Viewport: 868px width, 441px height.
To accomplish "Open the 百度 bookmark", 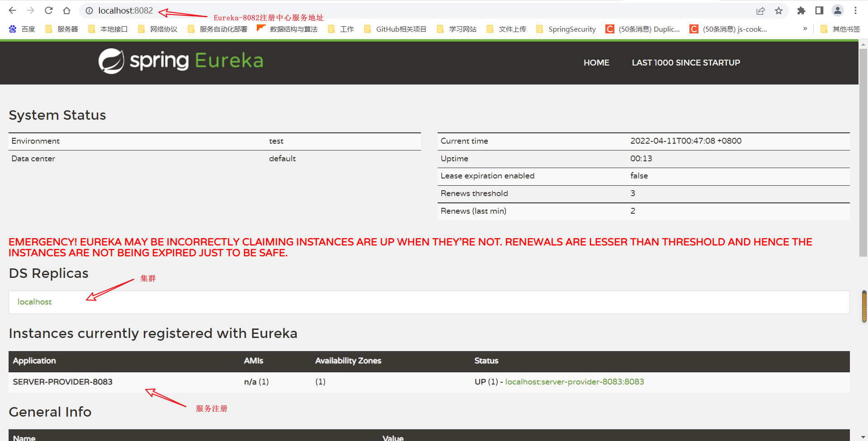I will pos(22,29).
